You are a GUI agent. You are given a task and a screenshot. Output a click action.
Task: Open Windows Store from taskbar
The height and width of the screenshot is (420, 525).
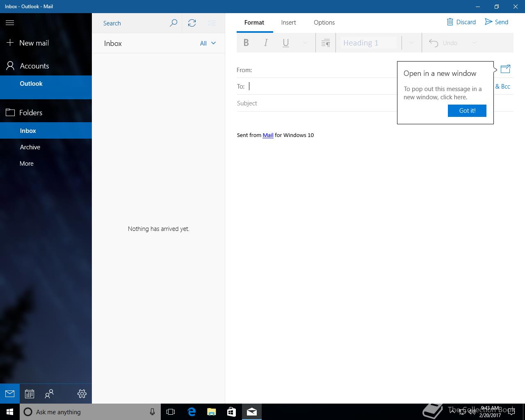[x=231, y=412]
